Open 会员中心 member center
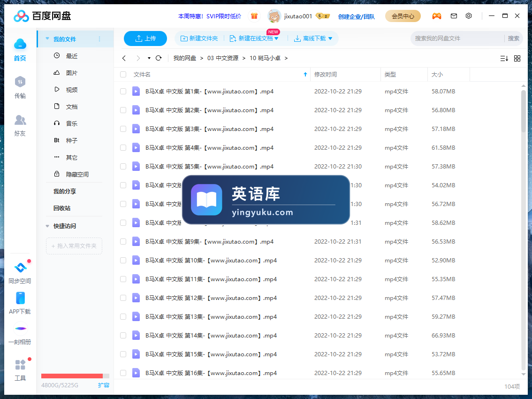The width and height of the screenshot is (532, 399). point(403,16)
